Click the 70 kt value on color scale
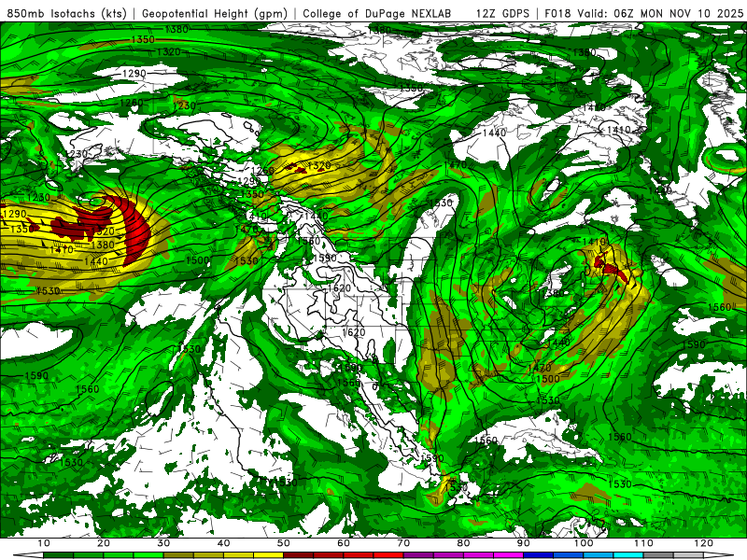 (403, 543)
